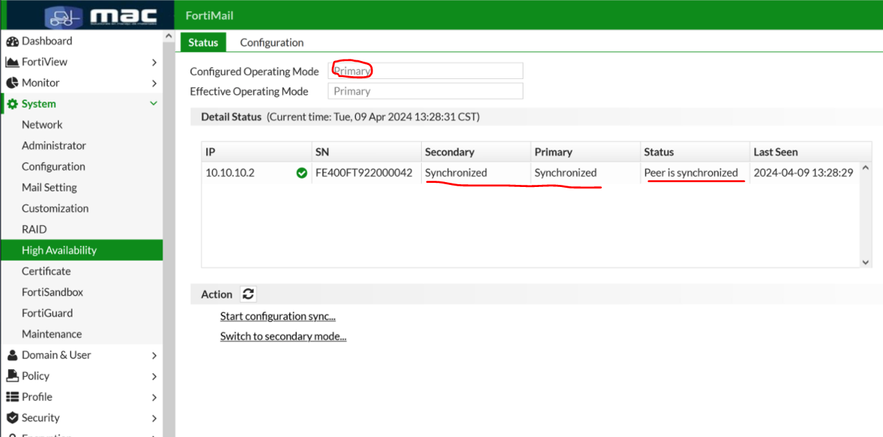Click the sidebar scroll up arrow
883x437 pixels.
point(168,37)
